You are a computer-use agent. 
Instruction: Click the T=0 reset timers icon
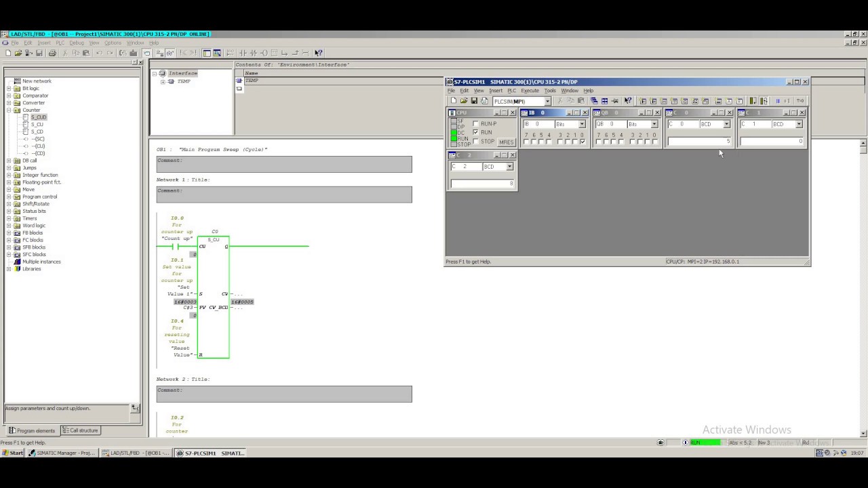800,101
